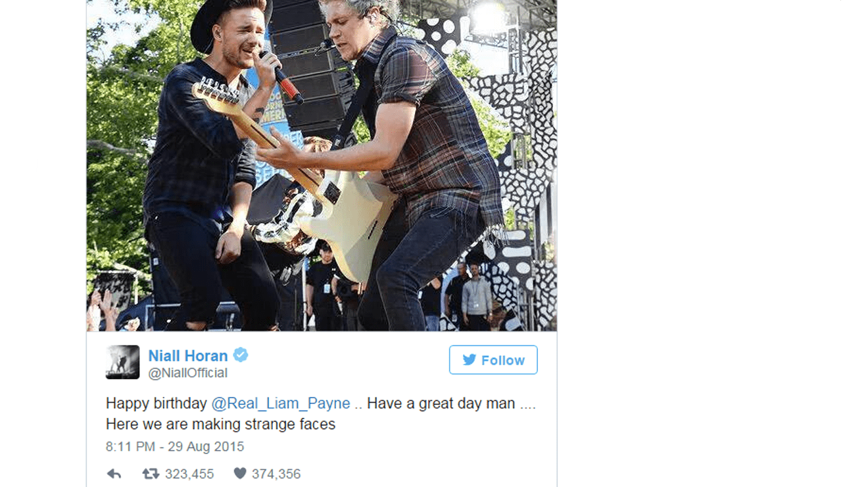868x487 pixels.
Task: Open the 8:11 PM - 29 Aug 2015 timestamp
Action: point(175,446)
